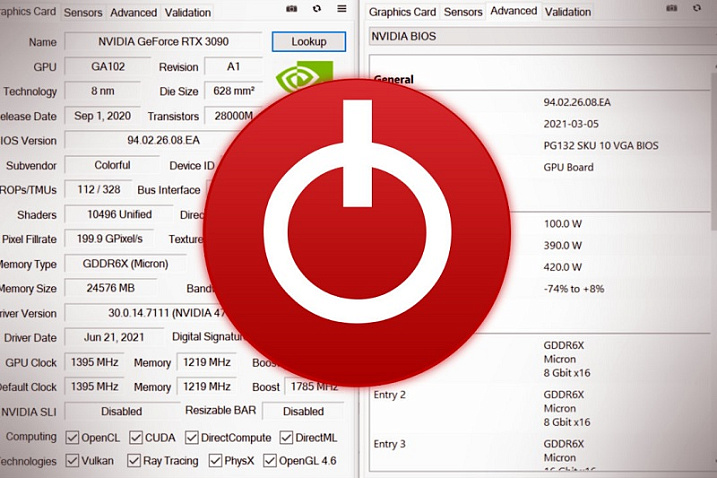Toggle the DirectML checkbox
717x478 pixels.
click(286, 437)
